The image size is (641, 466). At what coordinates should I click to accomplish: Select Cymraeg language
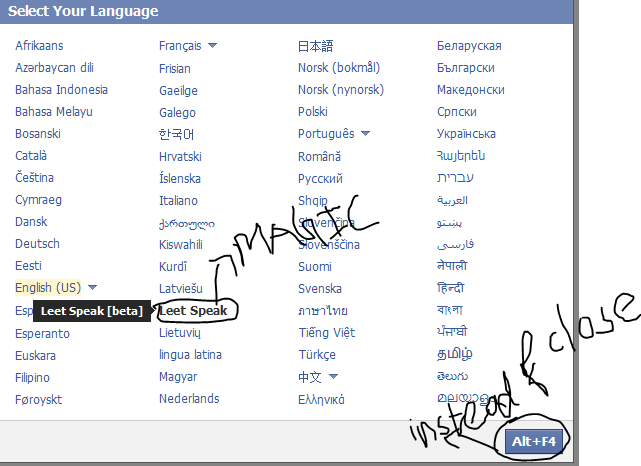tap(38, 200)
